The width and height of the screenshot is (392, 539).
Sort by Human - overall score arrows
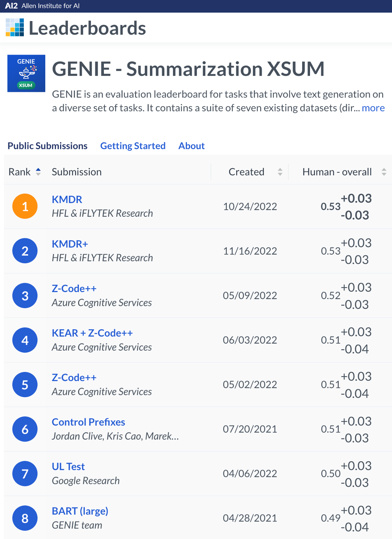coord(384,172)
